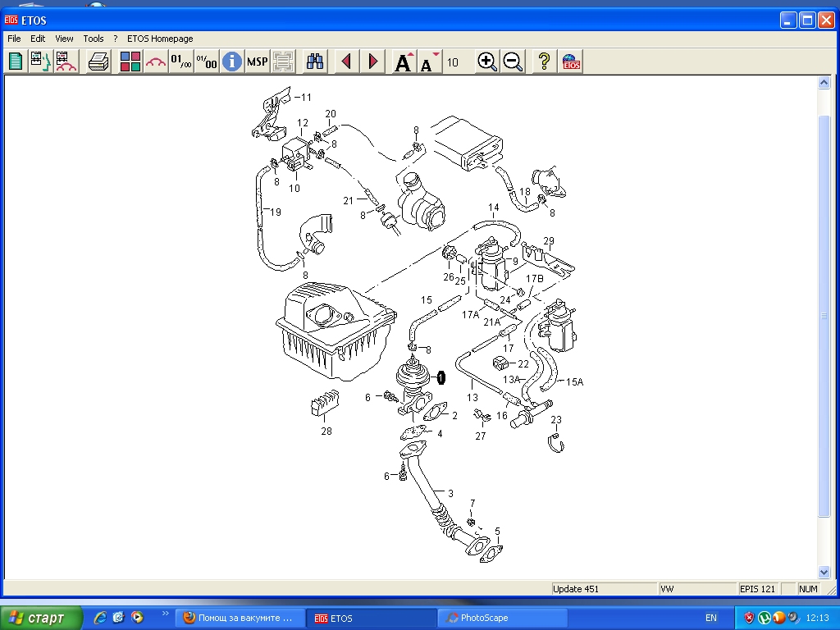The image size is (840, 630).
Task: Click the Windows Start button
Action: (x=41, y=618)
